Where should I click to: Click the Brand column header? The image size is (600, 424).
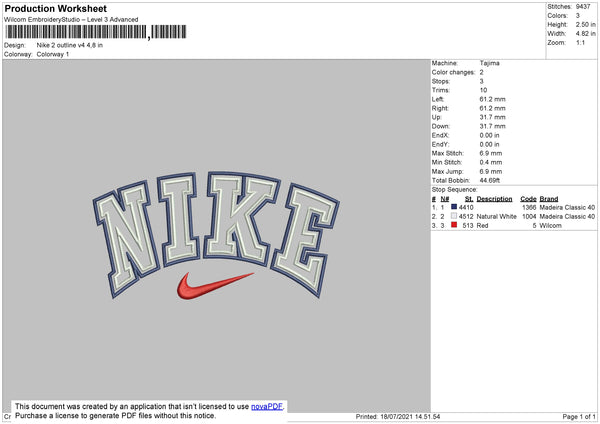tap(549, 199)
